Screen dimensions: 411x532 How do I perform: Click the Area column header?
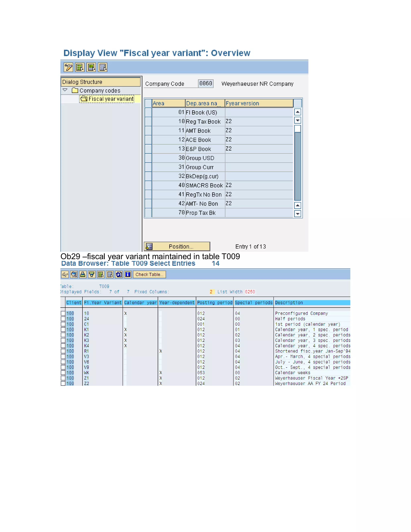[x=169, y=103]
